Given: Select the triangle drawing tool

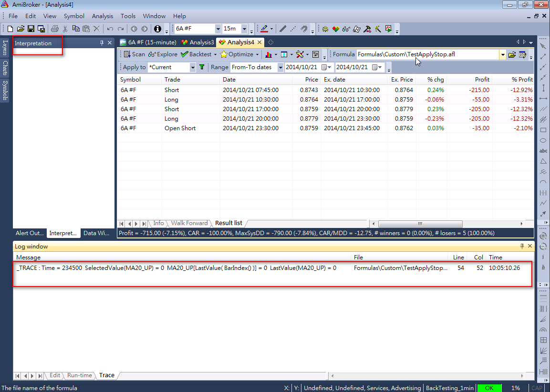Looking at the screenshot, I should (543, 161).
